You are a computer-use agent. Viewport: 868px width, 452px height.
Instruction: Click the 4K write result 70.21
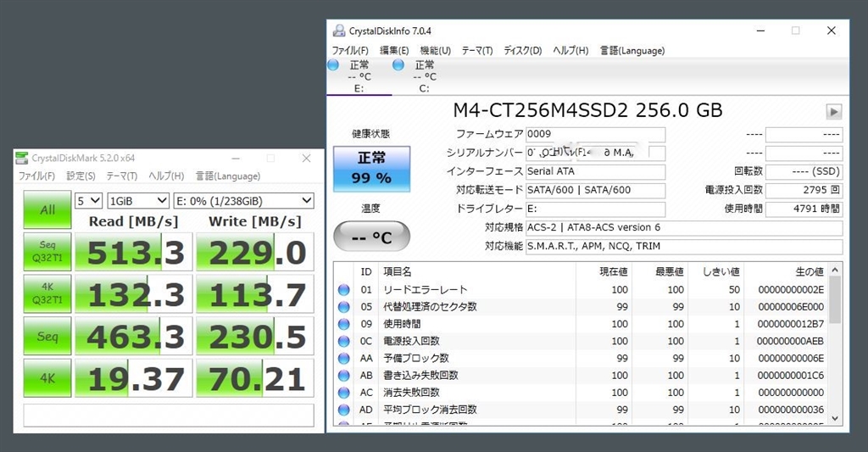click(x=255, y=378)
